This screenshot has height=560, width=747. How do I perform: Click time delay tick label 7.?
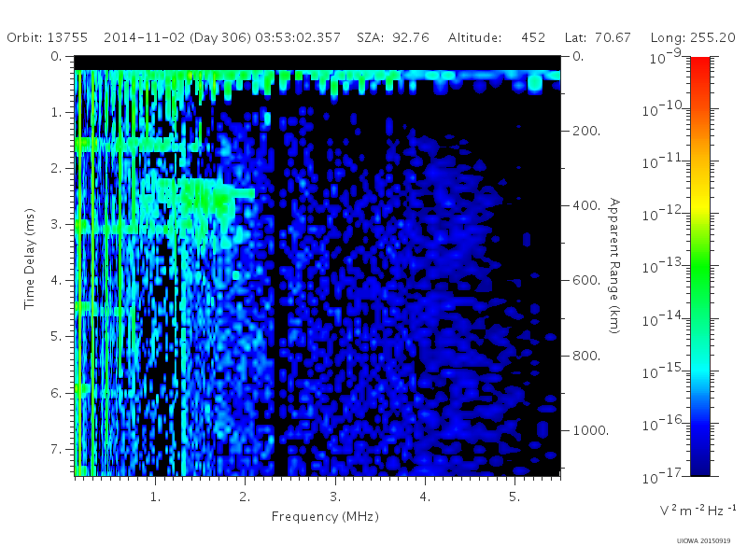[56, 449]
